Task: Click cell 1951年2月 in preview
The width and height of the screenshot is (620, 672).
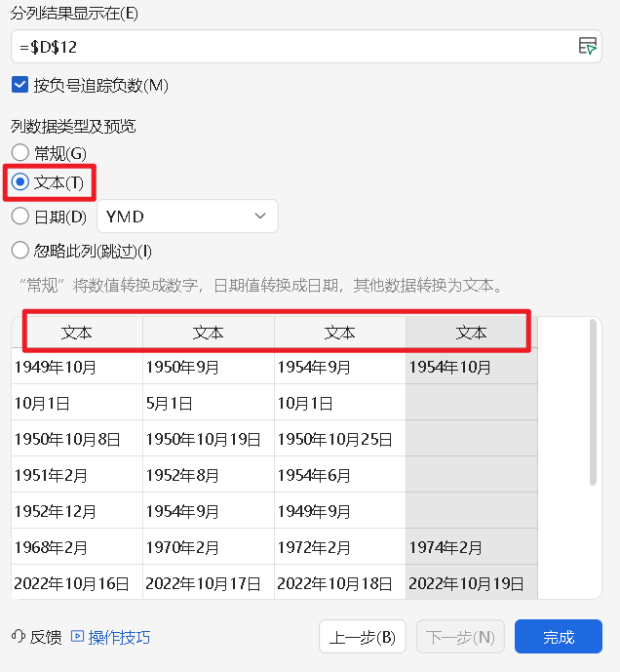Action: click(77, 475)
